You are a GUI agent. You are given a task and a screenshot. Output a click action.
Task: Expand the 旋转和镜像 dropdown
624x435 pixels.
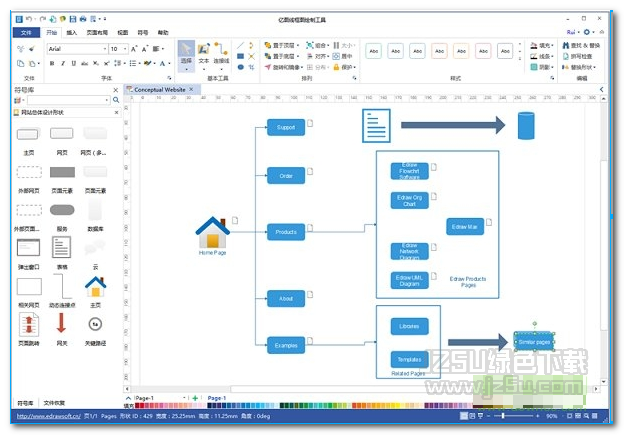302,67
